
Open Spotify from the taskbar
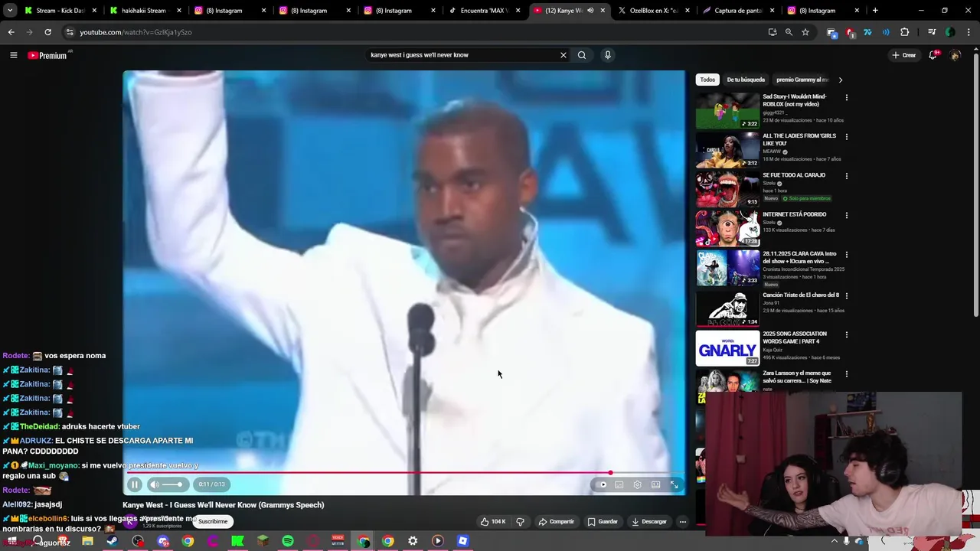coord(288,541)
